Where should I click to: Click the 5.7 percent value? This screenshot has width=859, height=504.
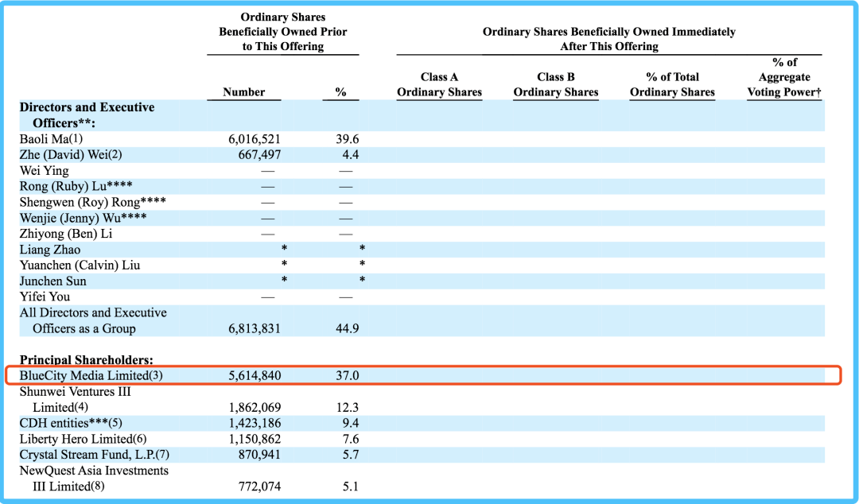[x=351, y=455]
